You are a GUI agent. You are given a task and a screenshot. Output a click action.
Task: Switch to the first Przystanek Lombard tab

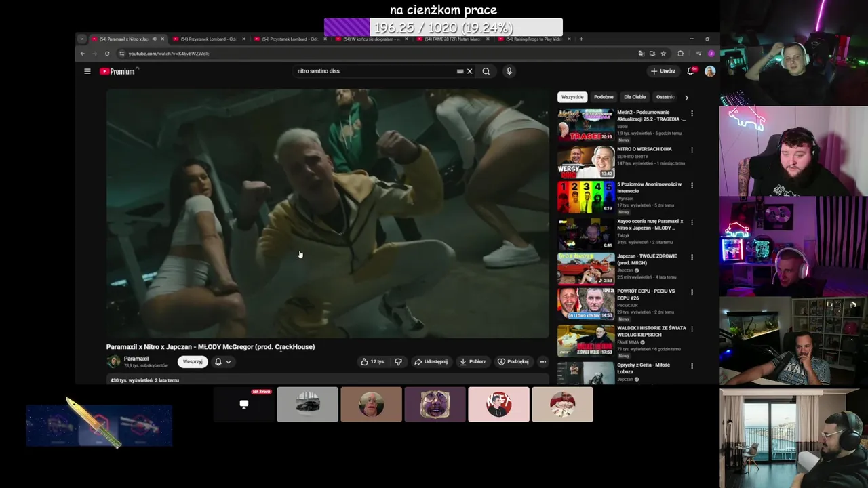[x=208, y=39]
